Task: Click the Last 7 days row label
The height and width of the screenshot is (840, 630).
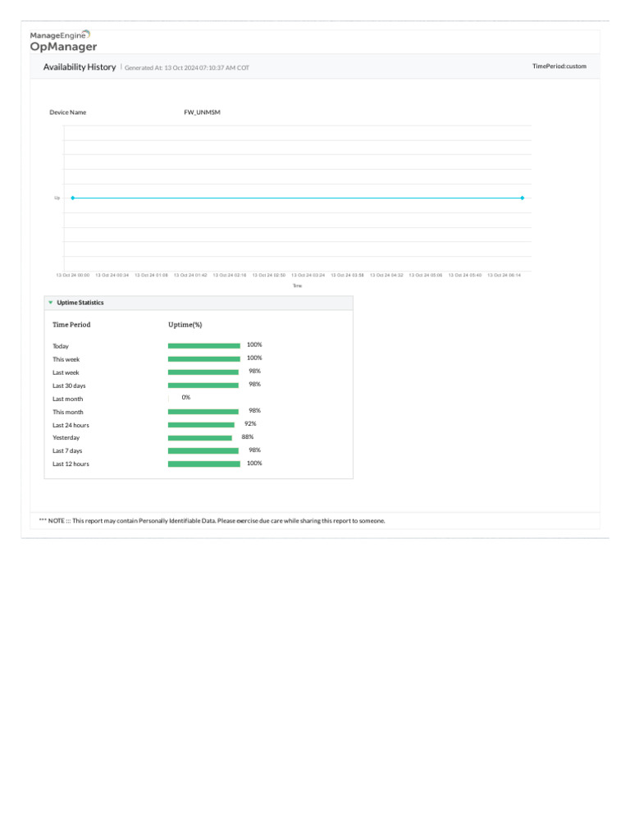Action: [x=67, y=451]
